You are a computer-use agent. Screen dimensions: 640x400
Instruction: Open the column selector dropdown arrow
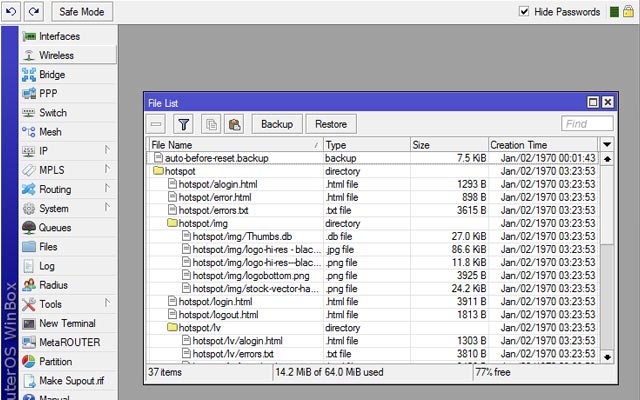pos(606,145)
